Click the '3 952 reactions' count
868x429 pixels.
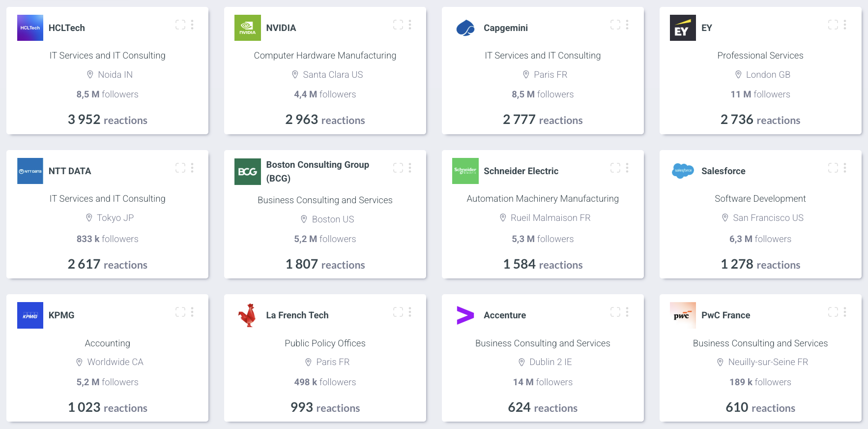coord(108,120)
